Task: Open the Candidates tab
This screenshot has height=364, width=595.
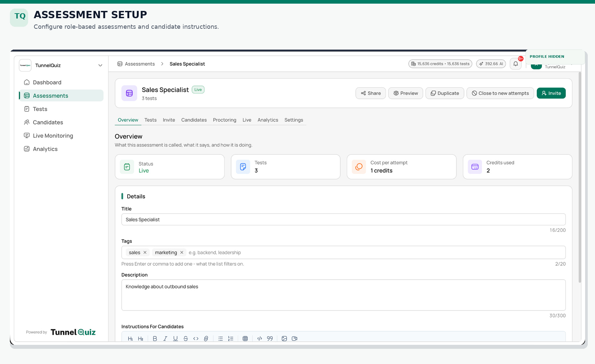Action: click(x=194, y=120)
